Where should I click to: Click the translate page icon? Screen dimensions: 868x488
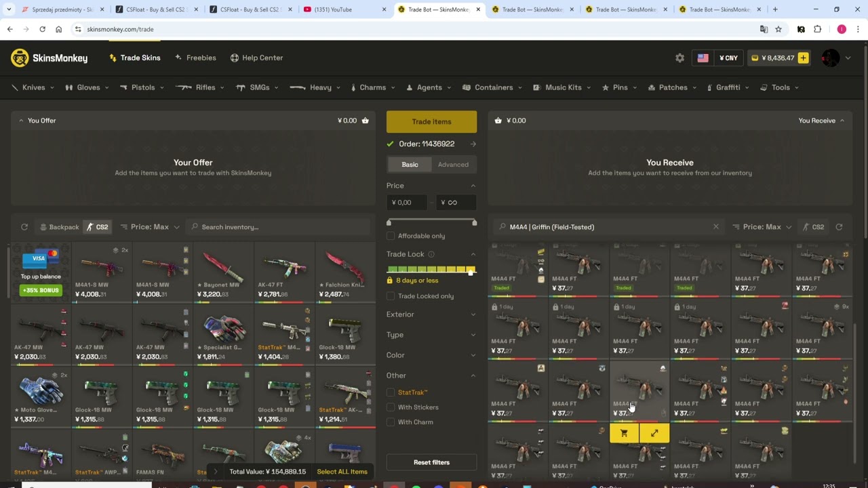[x=764, y=29]
